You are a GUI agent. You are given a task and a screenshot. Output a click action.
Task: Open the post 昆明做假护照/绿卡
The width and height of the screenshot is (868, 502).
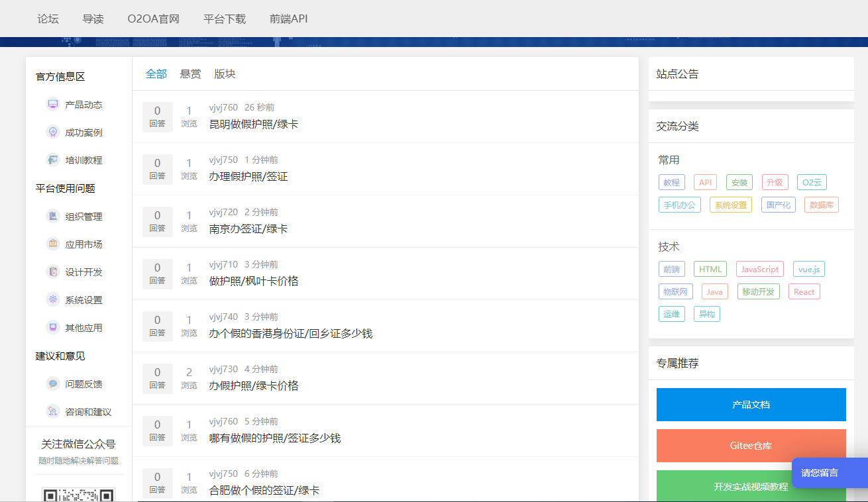tap(254, 124)
